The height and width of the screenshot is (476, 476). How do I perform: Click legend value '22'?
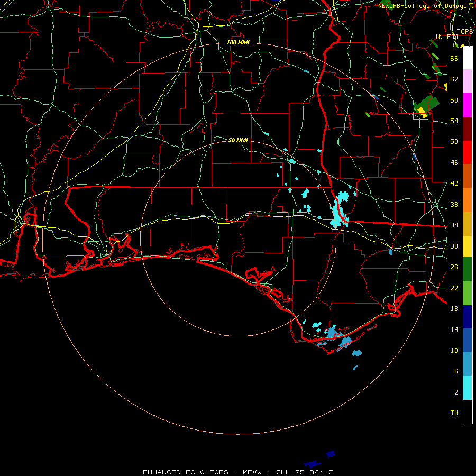(454, 288)
